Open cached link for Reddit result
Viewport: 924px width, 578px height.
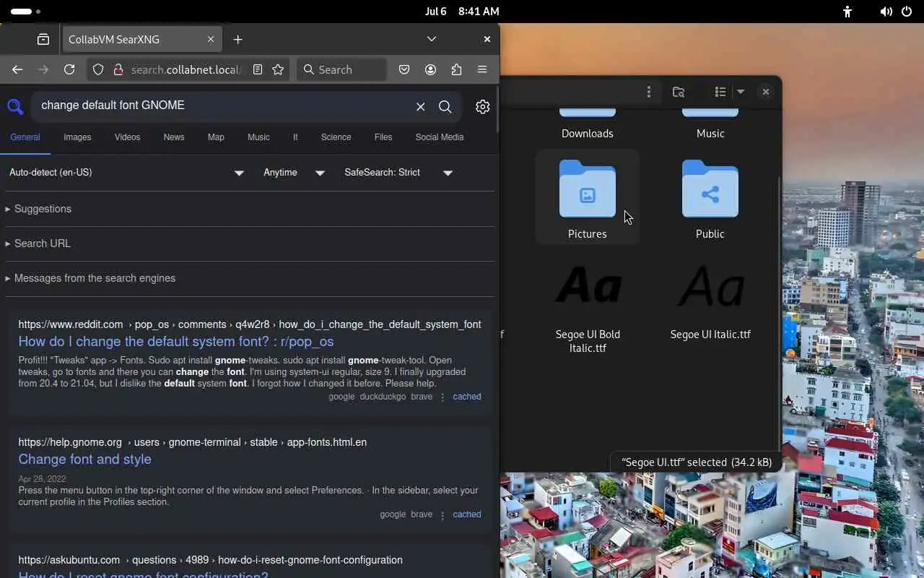tap(467, 397)
